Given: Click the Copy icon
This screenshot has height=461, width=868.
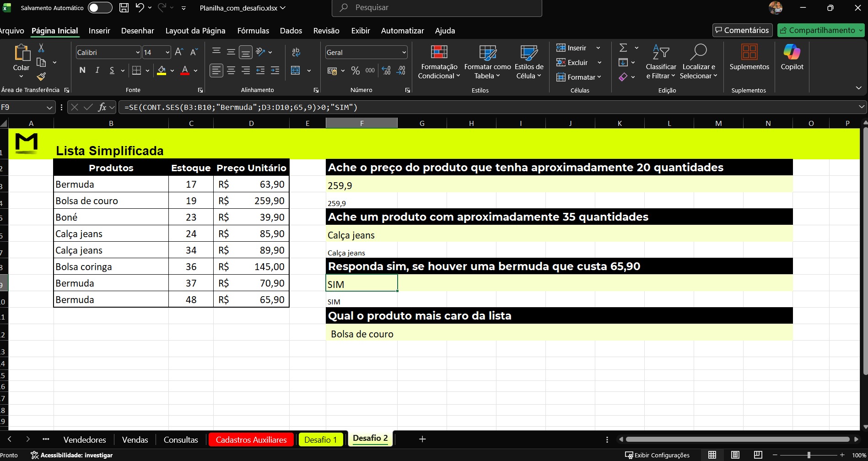Looking at the screenshot, I should click(x=41, y=62).
